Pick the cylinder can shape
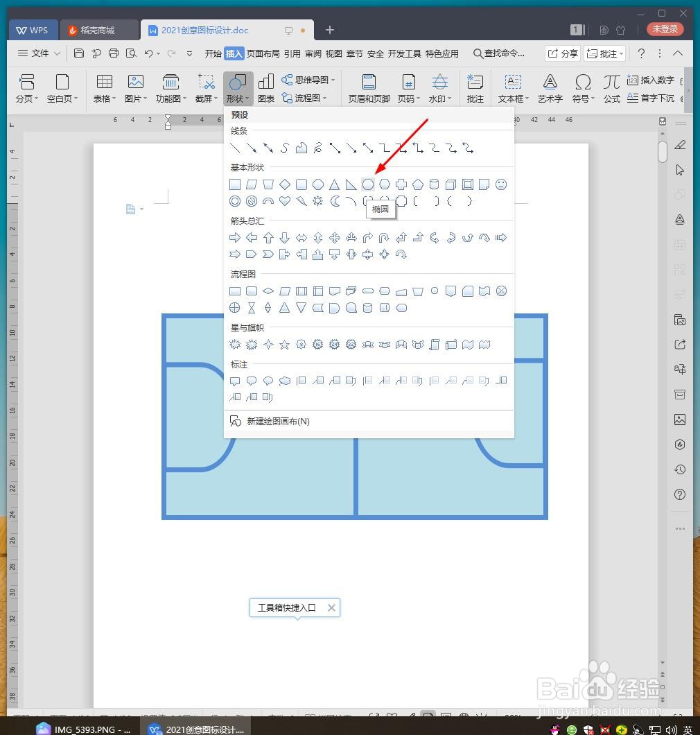This screenshot has height=735, width=700. point(435,184)
